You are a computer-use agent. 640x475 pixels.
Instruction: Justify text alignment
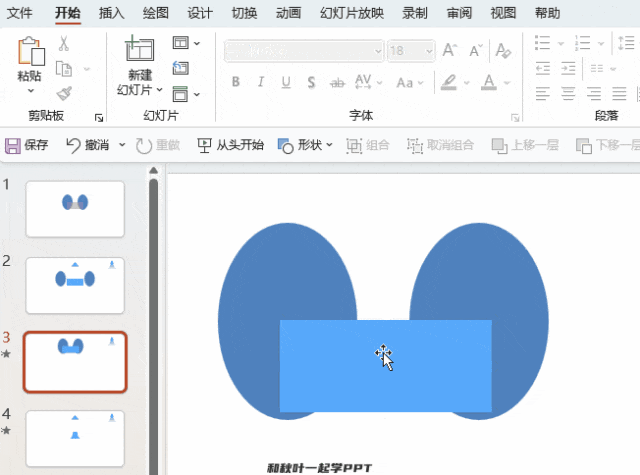coord(619,93)
